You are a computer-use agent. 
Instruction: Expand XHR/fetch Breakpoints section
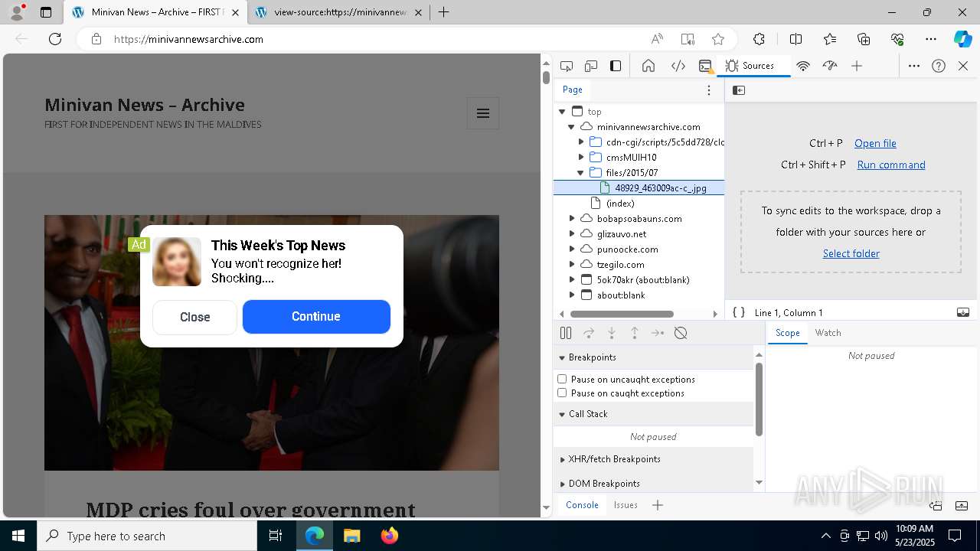tap(653, 459)
